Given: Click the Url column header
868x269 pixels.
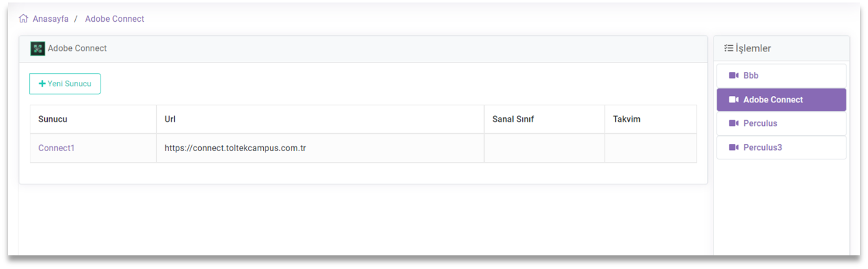Looking at the screenshot, I should (x=170, y=119).
